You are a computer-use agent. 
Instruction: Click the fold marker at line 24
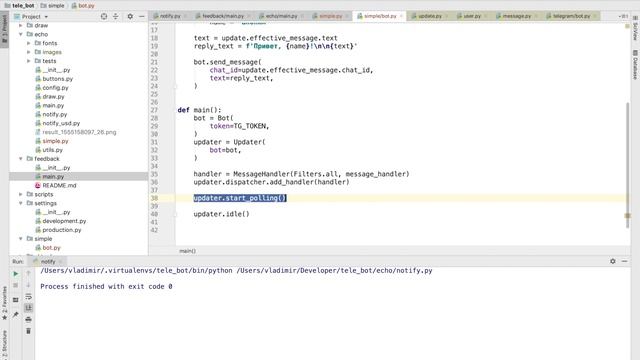176,86
